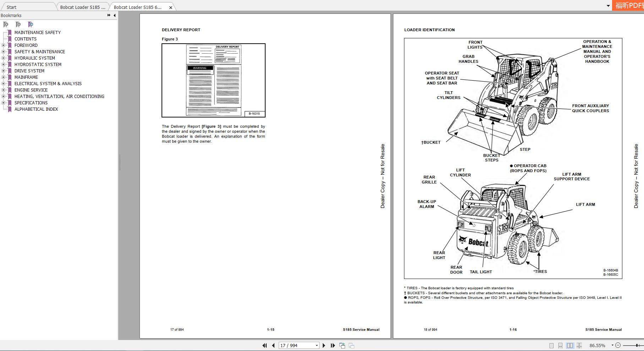Click the next view icon
Screen dimensions: 644x351
click(x=351, y=345)
